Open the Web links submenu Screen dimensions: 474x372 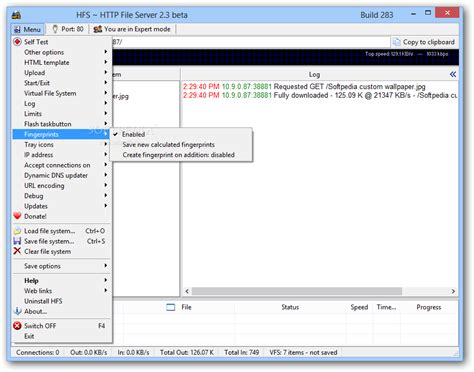pos(61,291)
